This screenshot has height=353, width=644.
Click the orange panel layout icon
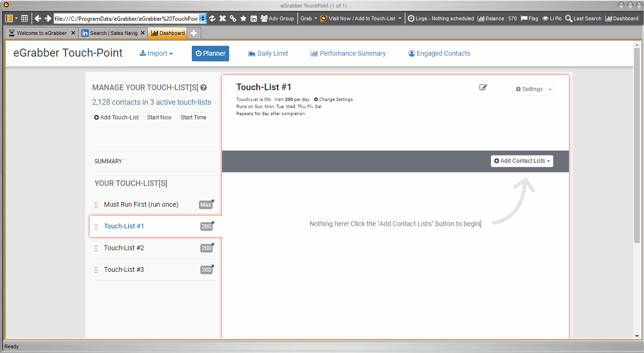point(9,18)
